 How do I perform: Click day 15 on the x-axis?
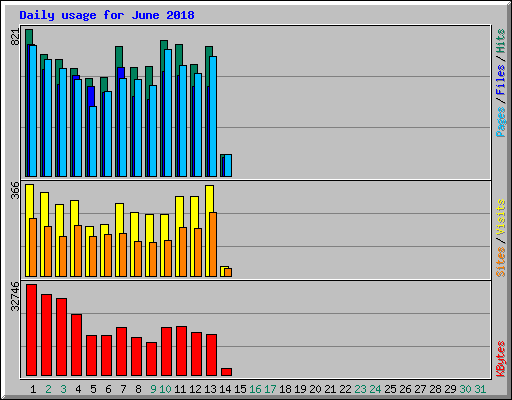pos(240,389)
